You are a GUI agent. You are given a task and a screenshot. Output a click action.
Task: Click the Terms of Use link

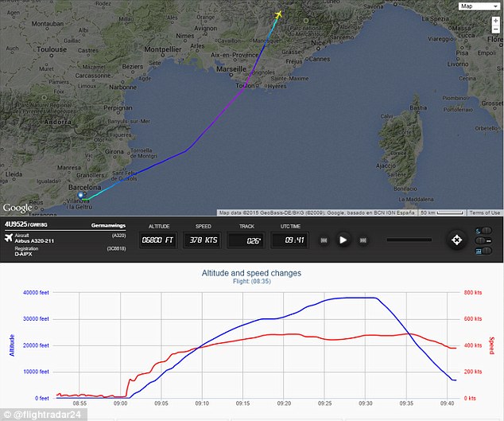click(x=484, y=212)
